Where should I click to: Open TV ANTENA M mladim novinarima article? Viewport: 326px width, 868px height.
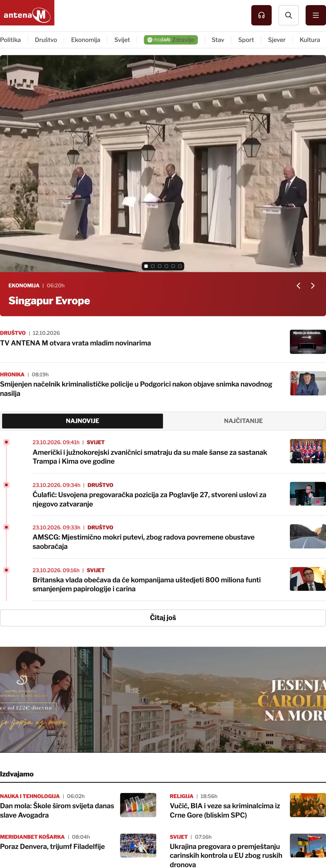76,343
